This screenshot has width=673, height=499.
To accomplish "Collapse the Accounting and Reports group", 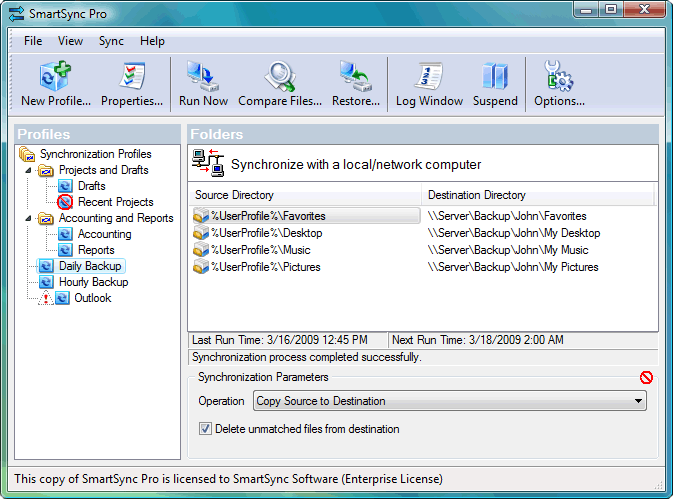I will click(30, 219).
